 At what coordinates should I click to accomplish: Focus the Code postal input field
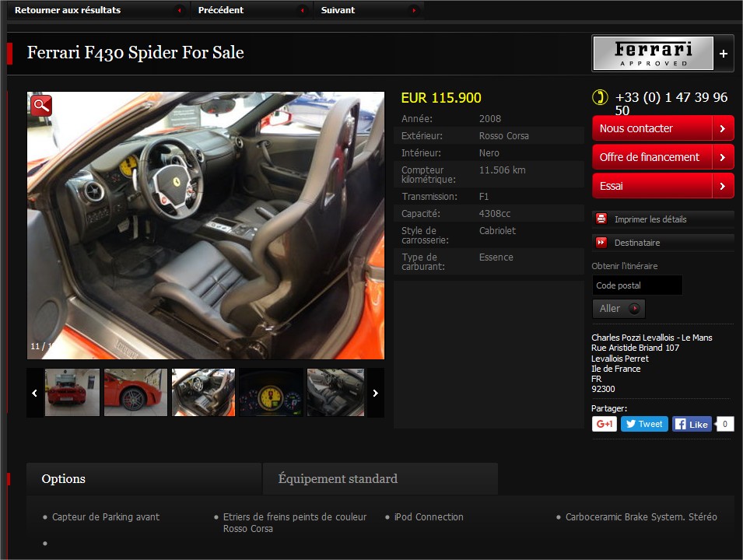637,285
